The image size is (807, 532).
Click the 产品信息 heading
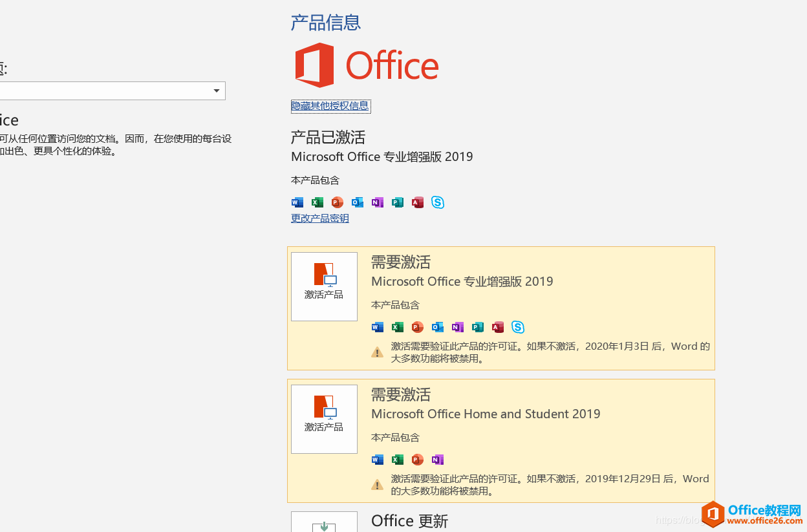click(326, 23)
